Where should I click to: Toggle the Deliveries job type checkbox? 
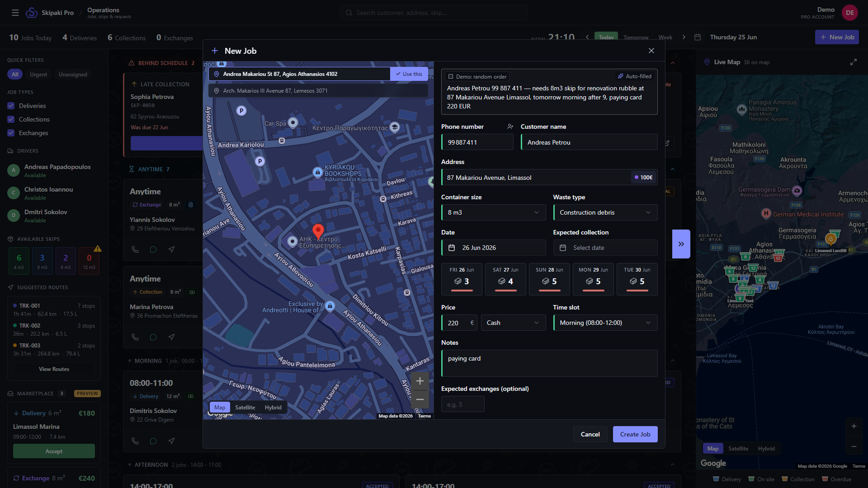pyautogui.click(x=11, y=106)
